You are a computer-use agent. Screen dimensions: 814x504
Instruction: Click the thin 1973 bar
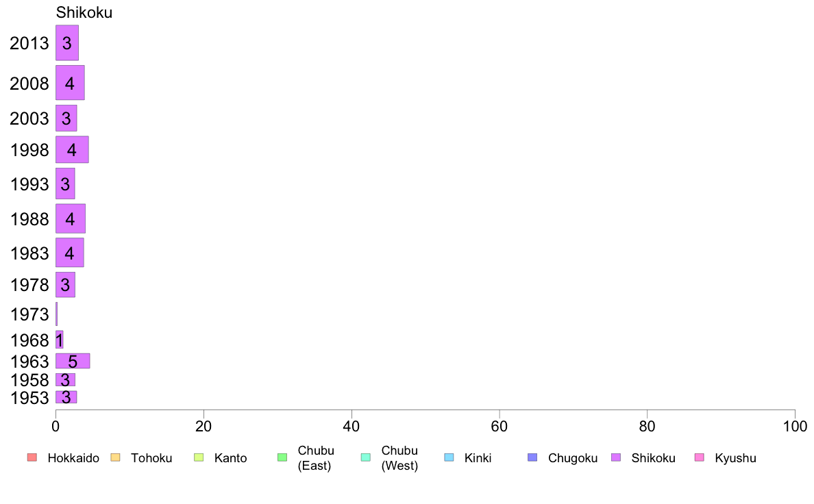(57, 314)
